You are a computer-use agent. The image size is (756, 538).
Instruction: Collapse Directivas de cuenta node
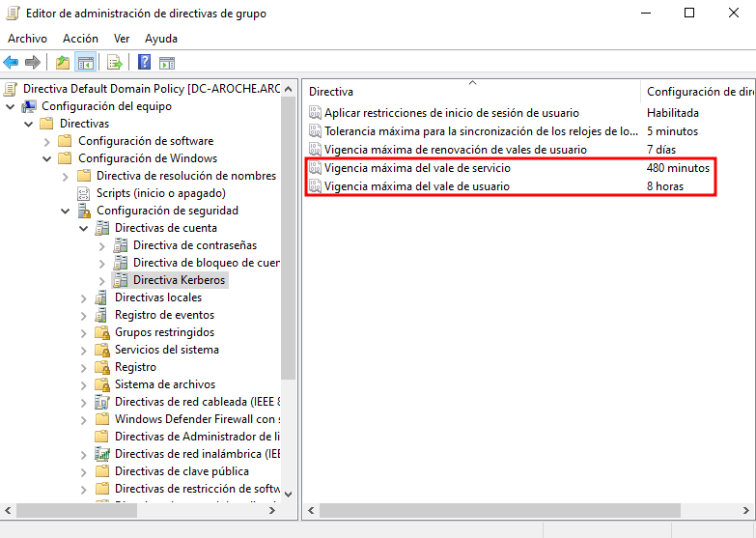[x=83, y=228]
